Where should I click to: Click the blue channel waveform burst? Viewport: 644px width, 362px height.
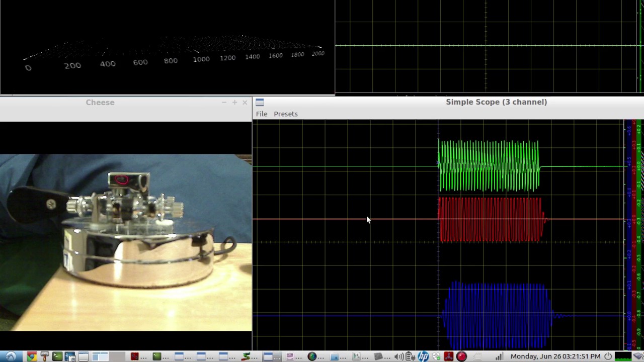coord(497,315)
